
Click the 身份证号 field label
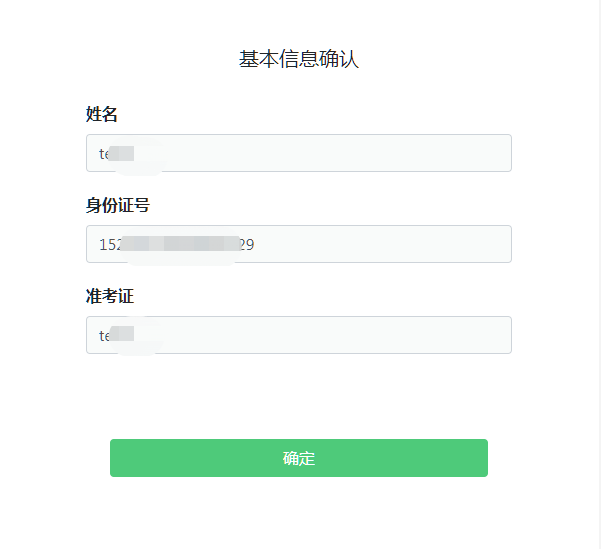(118, 205)
